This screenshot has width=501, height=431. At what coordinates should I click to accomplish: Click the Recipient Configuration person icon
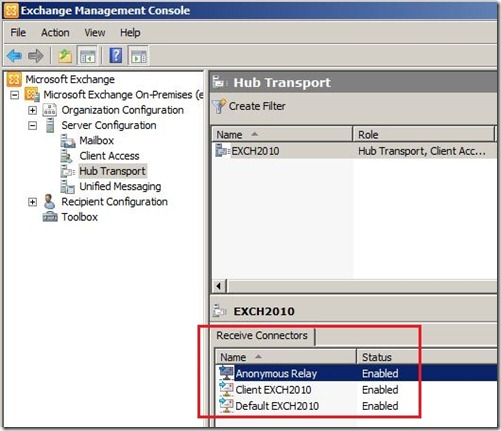point(50,202)
